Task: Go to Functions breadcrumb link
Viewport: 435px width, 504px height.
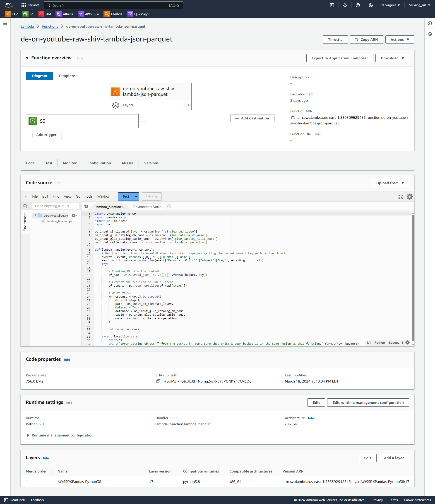Action: tap(50, 27)
